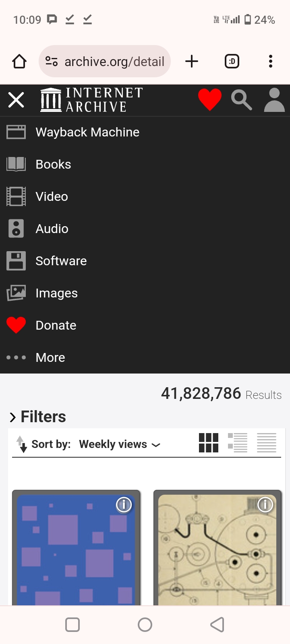Viewport: 290px width, 644px height.
Task: Go to the Audio section
Action: (52, 229)
